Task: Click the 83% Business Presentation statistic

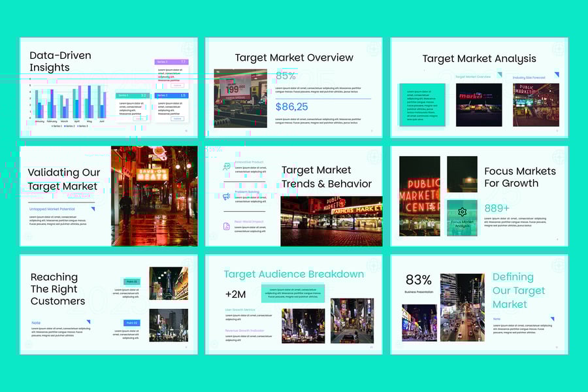Action: 419,281
